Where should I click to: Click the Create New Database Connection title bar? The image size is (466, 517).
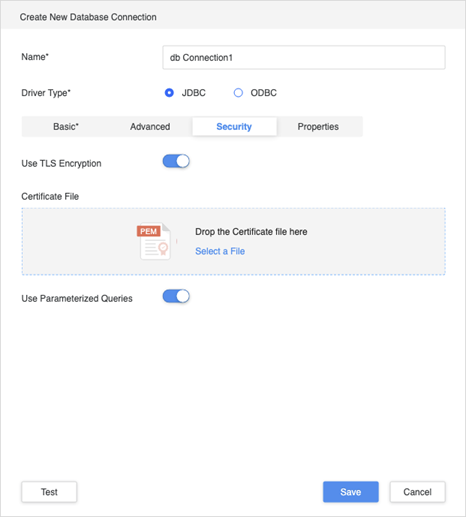[233, 16]
